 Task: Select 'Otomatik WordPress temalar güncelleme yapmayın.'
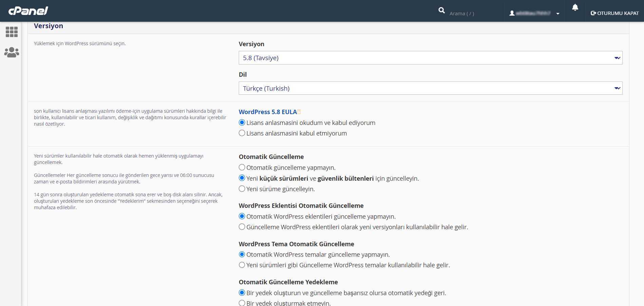242,254
